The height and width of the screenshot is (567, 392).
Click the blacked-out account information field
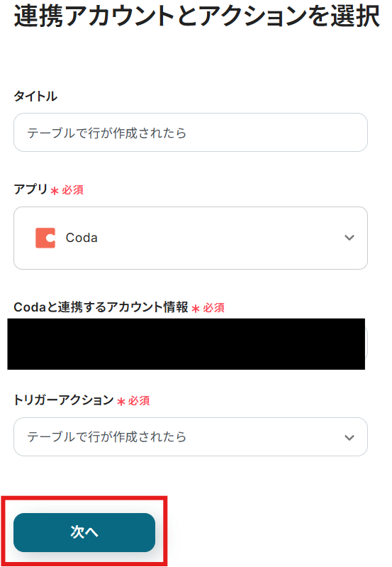[x=186, y=344]
